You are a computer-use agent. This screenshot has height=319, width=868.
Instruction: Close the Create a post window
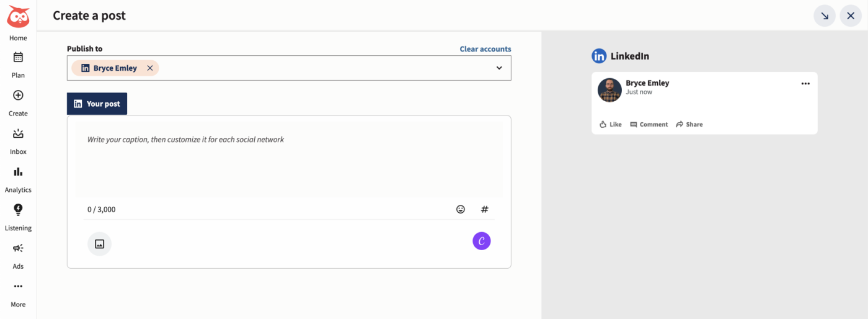[851, 16]
